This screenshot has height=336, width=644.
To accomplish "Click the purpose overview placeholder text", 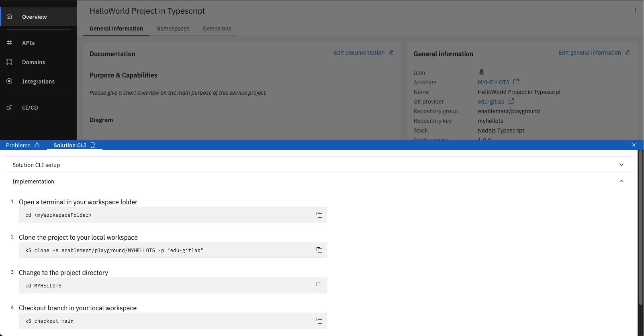I will click(x=178, y=93).
